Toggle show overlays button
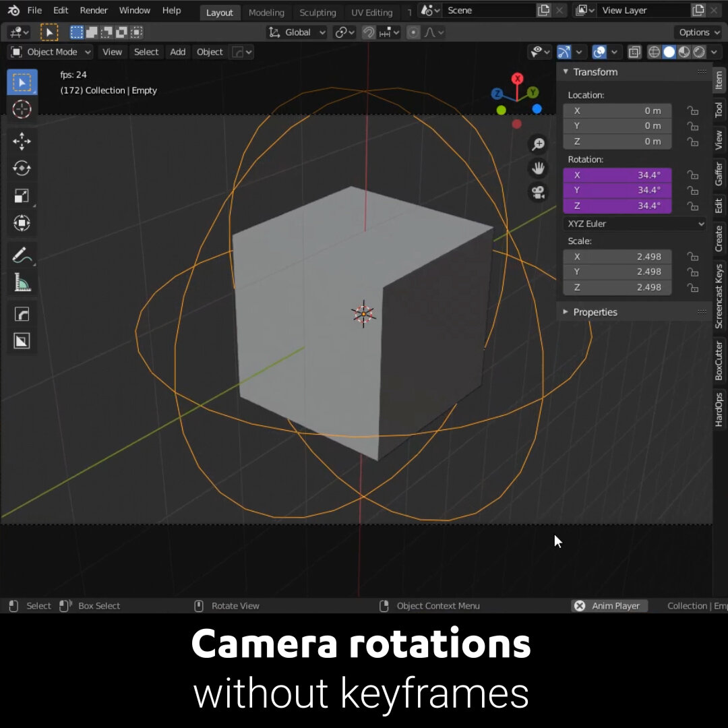 599,52
